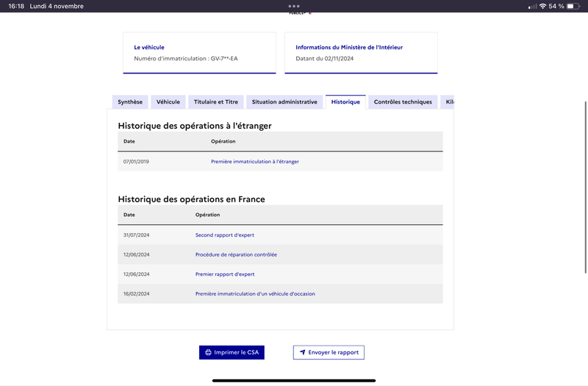Click the page scrollbar on right edge
The height and width of the screenshot is (386, 588).
[x=586, y=187]
